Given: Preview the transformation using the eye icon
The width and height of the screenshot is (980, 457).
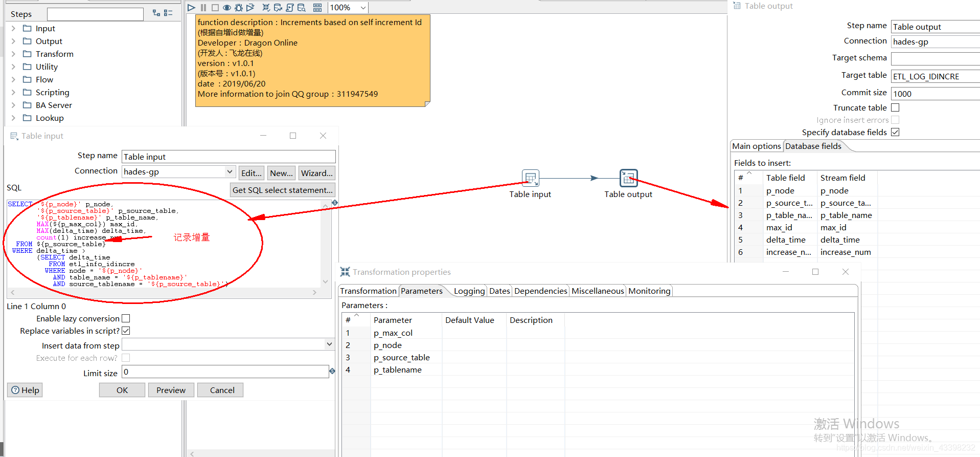Looking at the screenshot, I should [x=227, y=8].
